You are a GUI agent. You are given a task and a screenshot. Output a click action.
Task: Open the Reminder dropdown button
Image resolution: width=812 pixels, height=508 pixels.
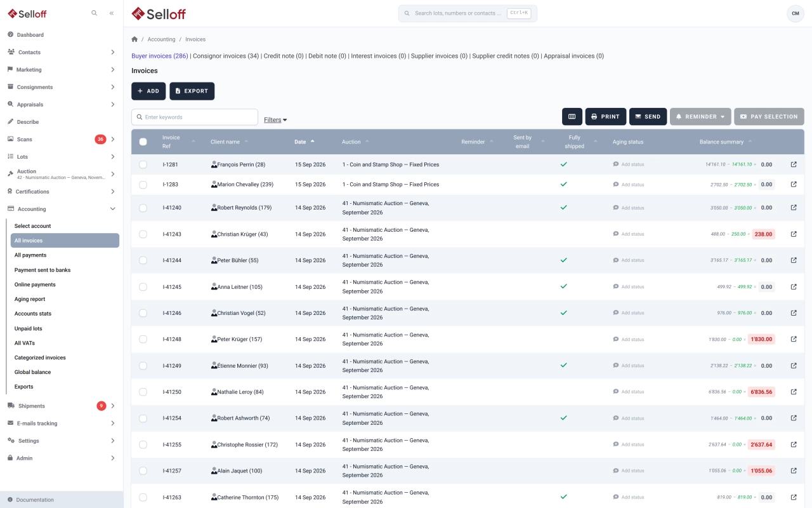(x=700, y=117)
